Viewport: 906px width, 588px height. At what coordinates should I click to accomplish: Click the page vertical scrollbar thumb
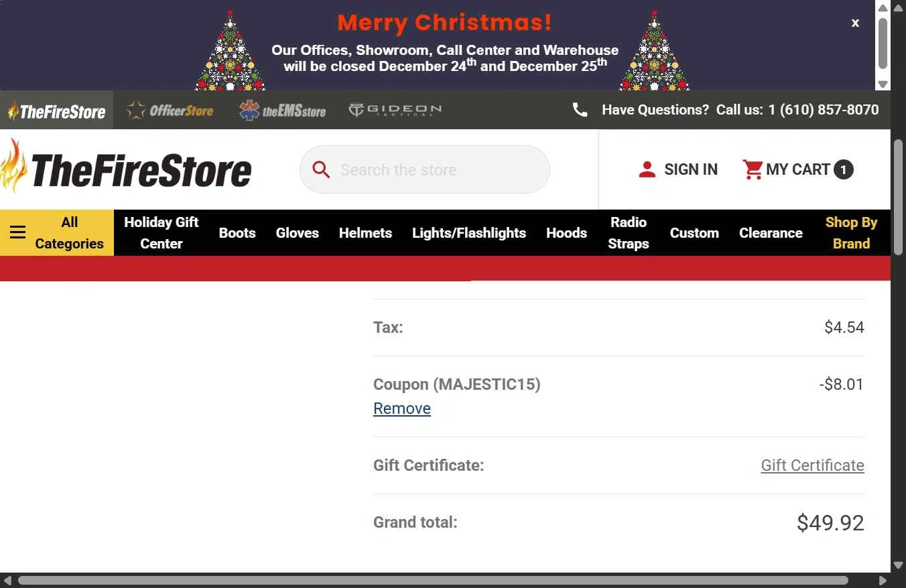point(898,196)
